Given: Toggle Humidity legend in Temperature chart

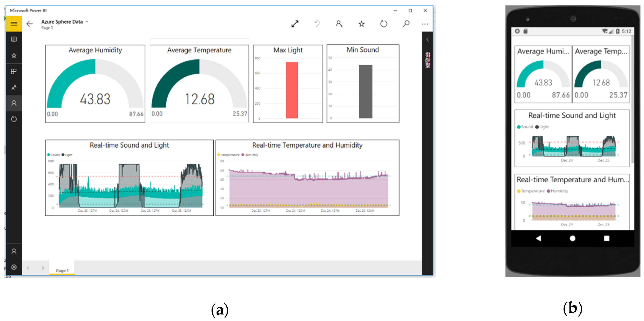Looking at the screenshot, I should (250, 155).
